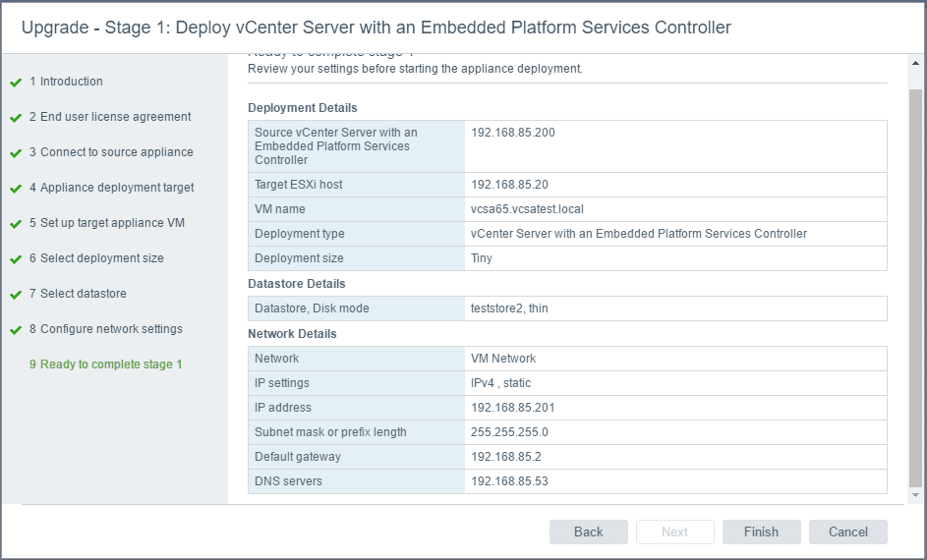927x560 pixels.
Task: Click the vertical scrollbar thumb
Action: 915,285
